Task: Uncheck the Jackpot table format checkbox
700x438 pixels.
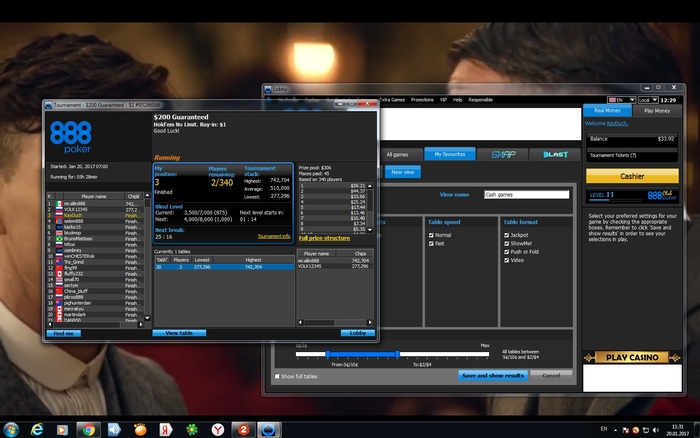Action: point(507,233)
